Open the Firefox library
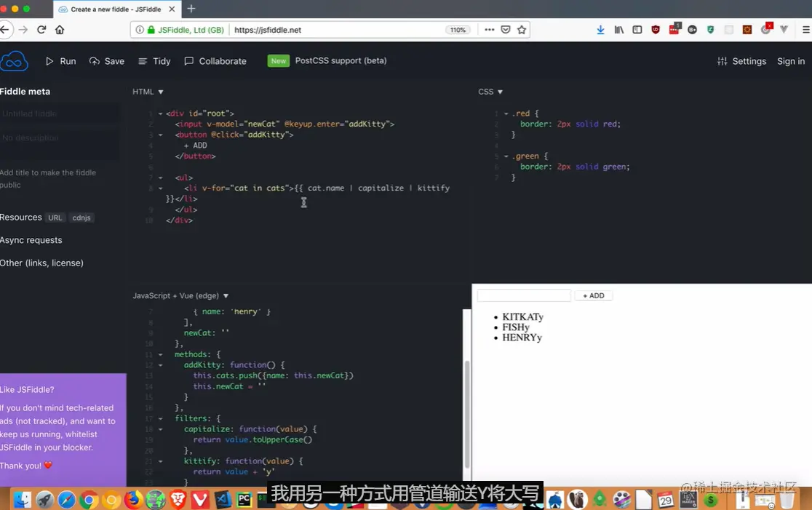The height and width of the screenshot is (510, 812). [x=619, y=30]
